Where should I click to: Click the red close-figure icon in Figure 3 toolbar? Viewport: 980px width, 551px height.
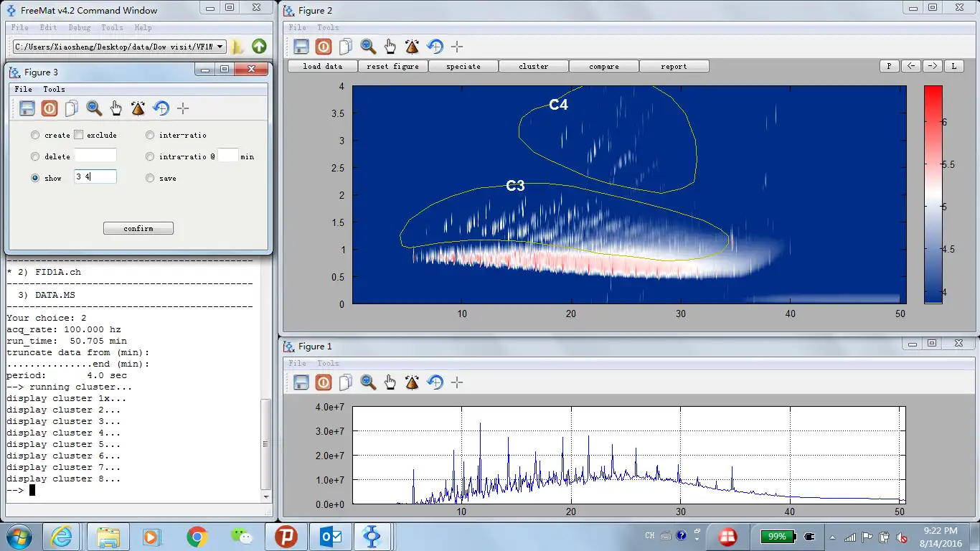click(50, 108)
